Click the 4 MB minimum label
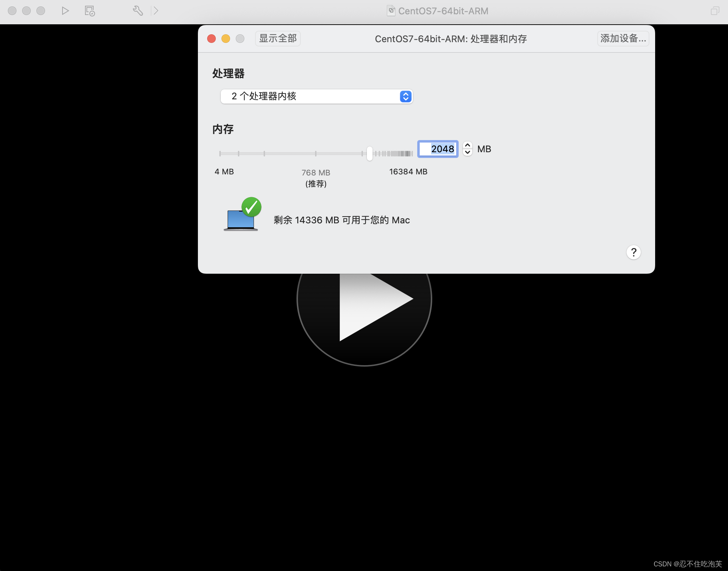Image resolution: width=728 pixels, height=571 pixels. pos(224,172)
